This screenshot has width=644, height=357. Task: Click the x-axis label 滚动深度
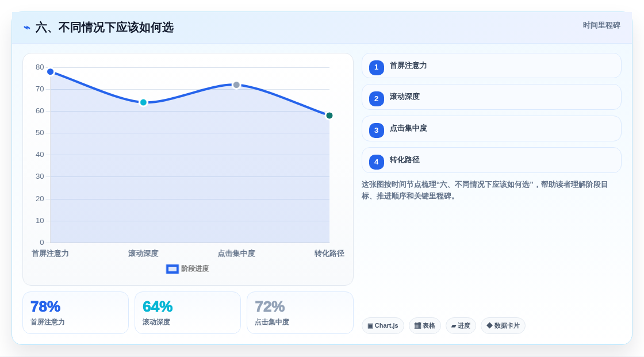pos(143,254)
